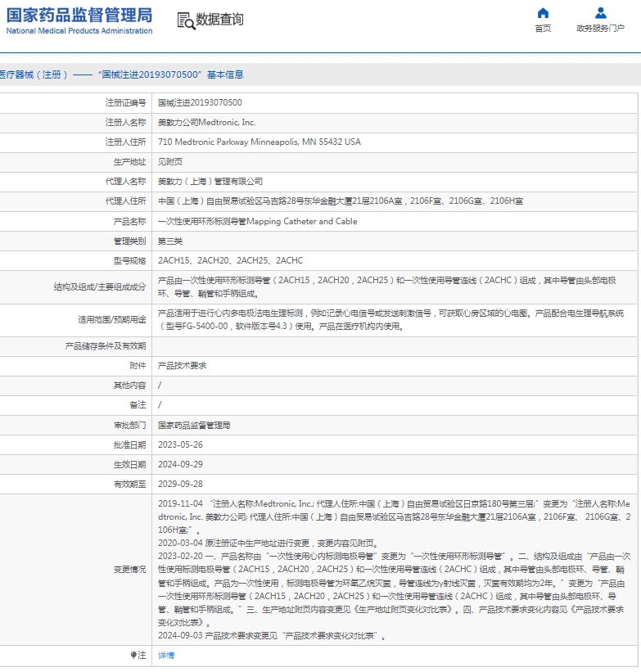Click the 注册证编号 field label
The image size is (641, 672).
point(125,102)
